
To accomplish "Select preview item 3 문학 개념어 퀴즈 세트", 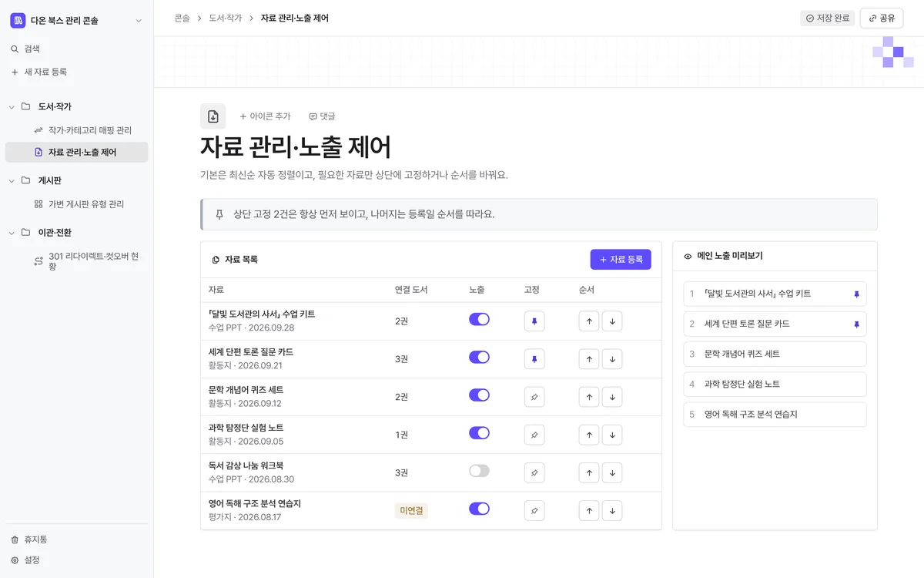I will [x=775, y=354].
